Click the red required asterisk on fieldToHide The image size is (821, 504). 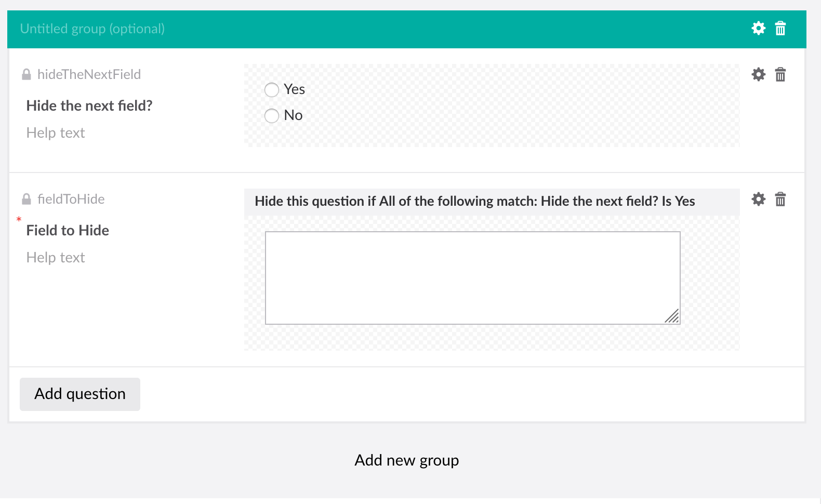pyautogui.click(x=19, y=219)
